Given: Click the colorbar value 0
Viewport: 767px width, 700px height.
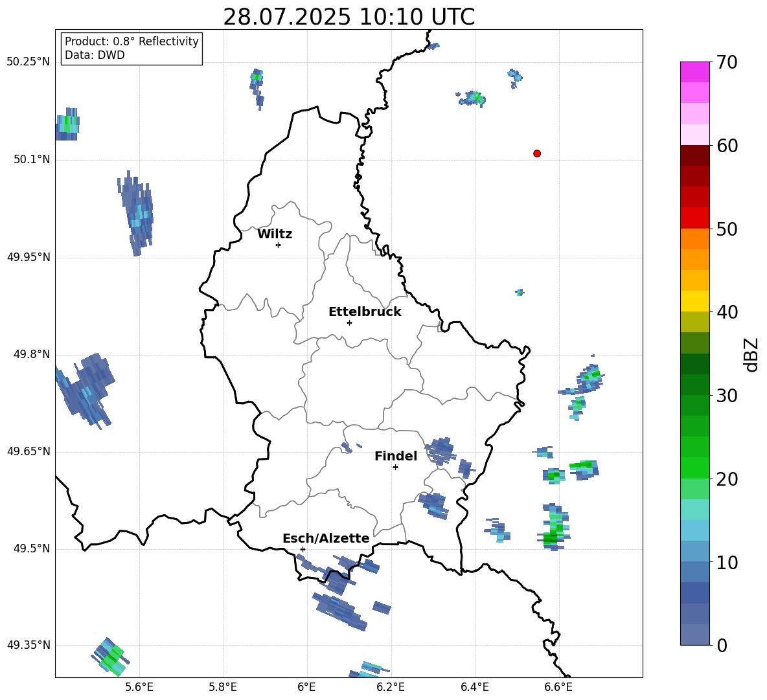Looking at the screenshot, I should point(722,645).
